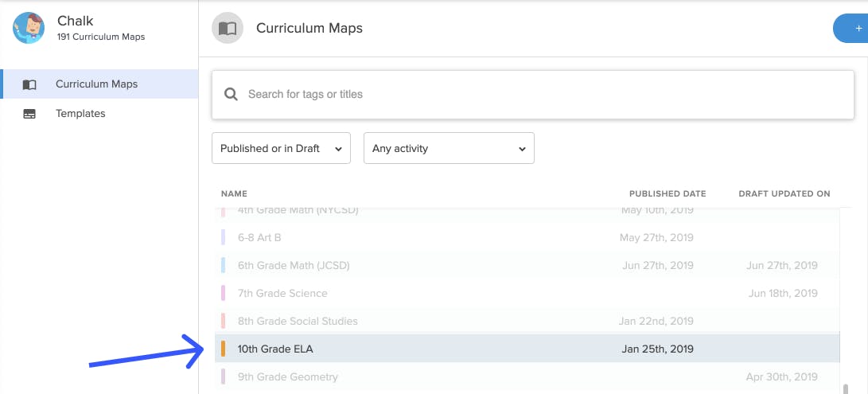Image resolution: width=868 pixels, height=394 pixels.
Task: Click the search magnifier icon
Action: (x=231, y=94)
